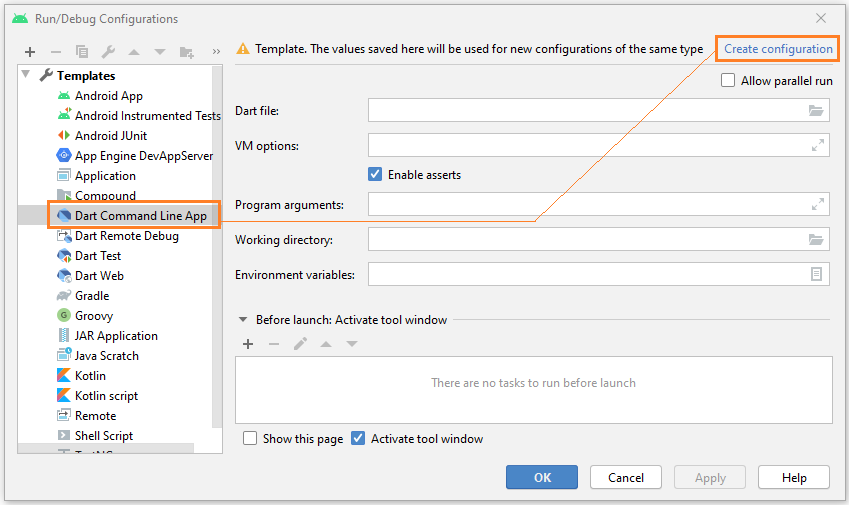Screen dimensions: 849x505
Task: Create new folder icon in toolbar
Action: tap(186, 52)
